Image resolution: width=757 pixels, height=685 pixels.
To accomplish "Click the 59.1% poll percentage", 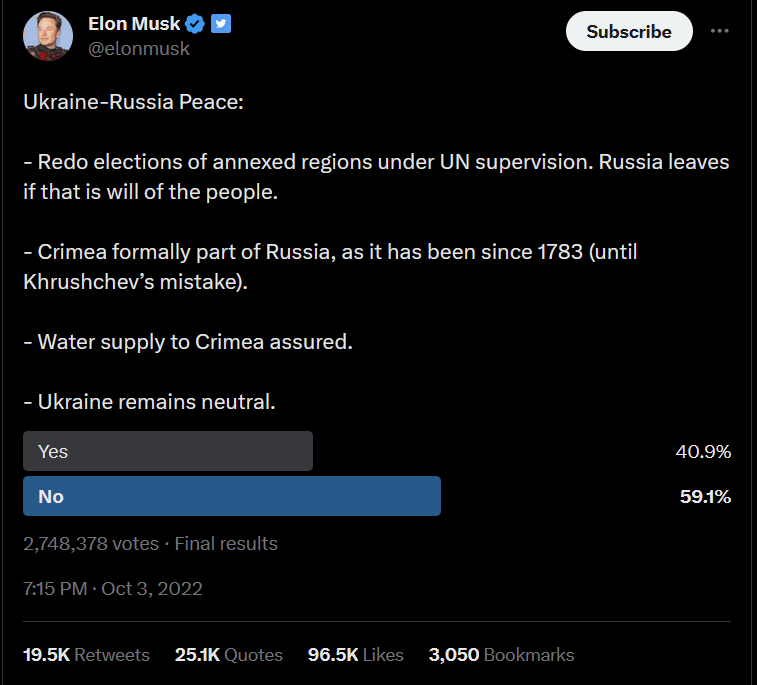I will 705,496.
